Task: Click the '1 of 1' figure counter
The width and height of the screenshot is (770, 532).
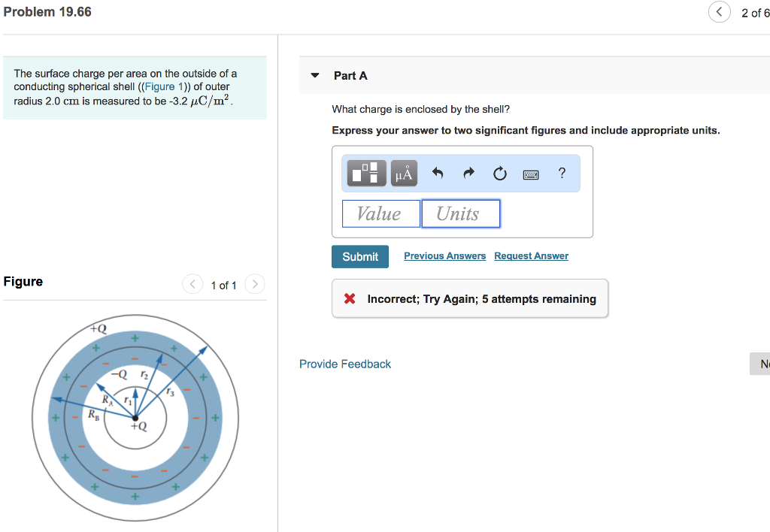Action: click(224, 285)
